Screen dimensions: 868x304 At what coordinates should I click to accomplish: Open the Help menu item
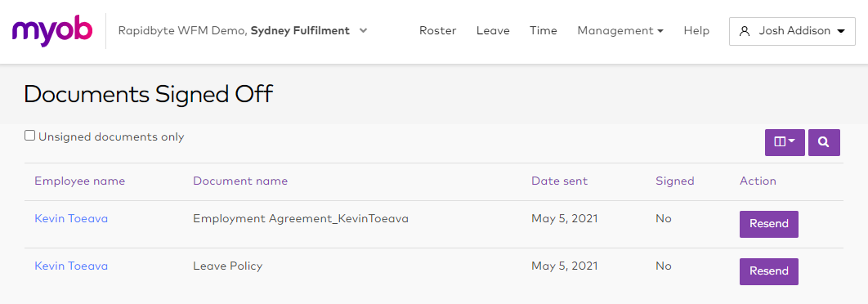696,31
